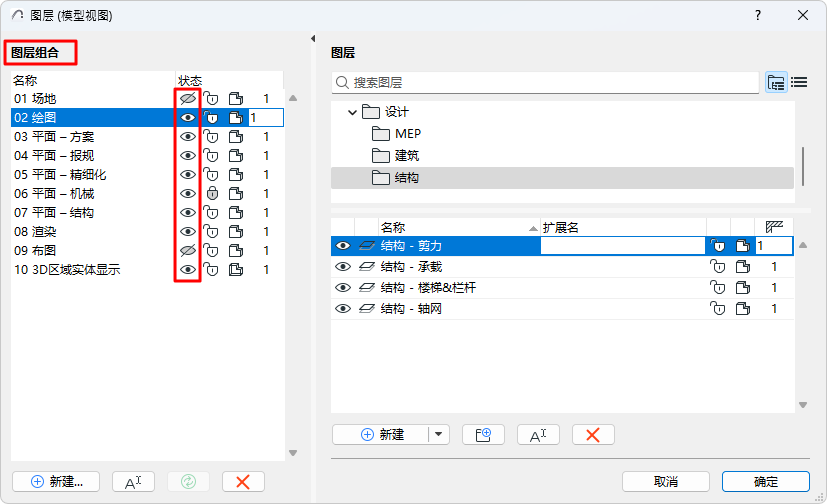Screen dimensions: 827x504
Task: Click the 扩展名 column header
Action: coord(622,227)
